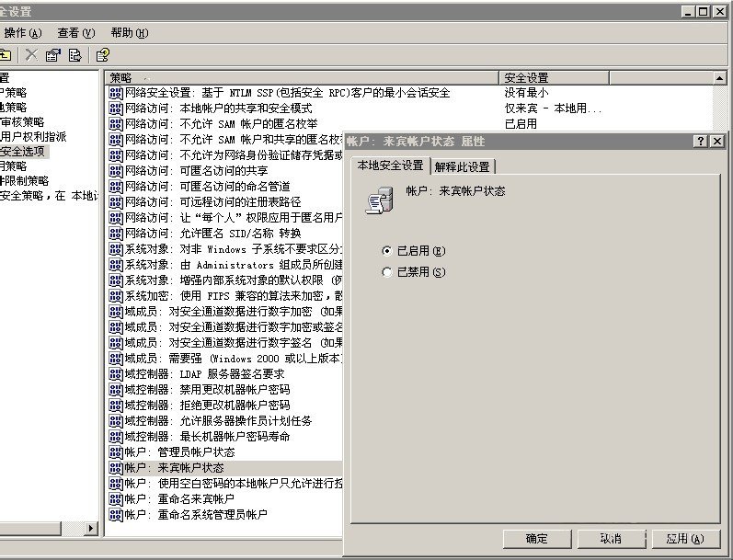Image resolution: width=733 pixels, height=560 pixels.
Task: Select policy 网络访问: 本地帐户的共享和安全模式
Action: tap(218, 109)
